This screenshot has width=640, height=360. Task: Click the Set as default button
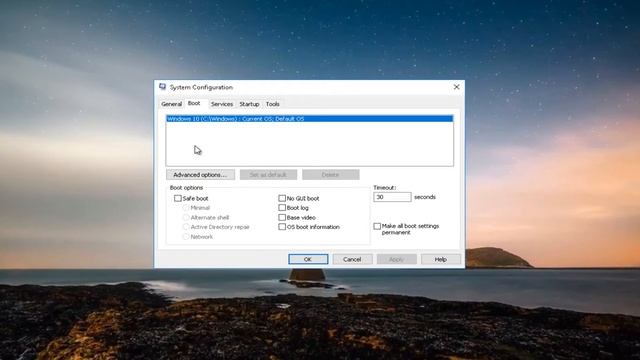[268, 175]
